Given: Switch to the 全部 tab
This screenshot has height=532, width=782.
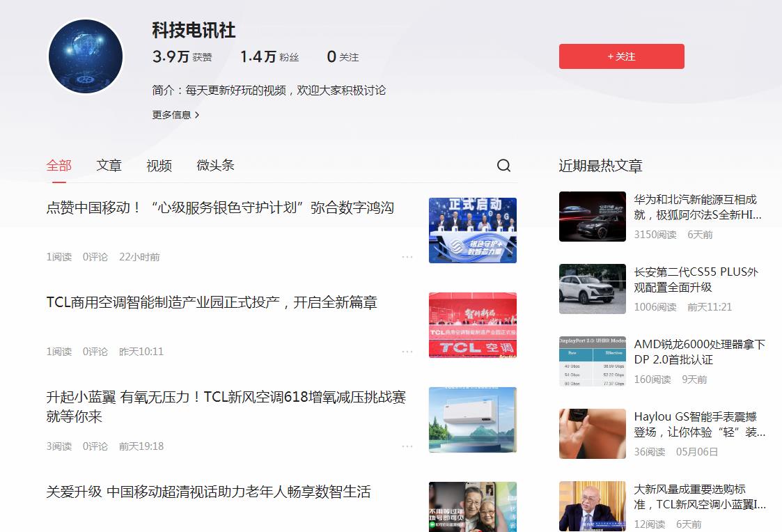Looking at the screenshot, I should tap(59, 165).
